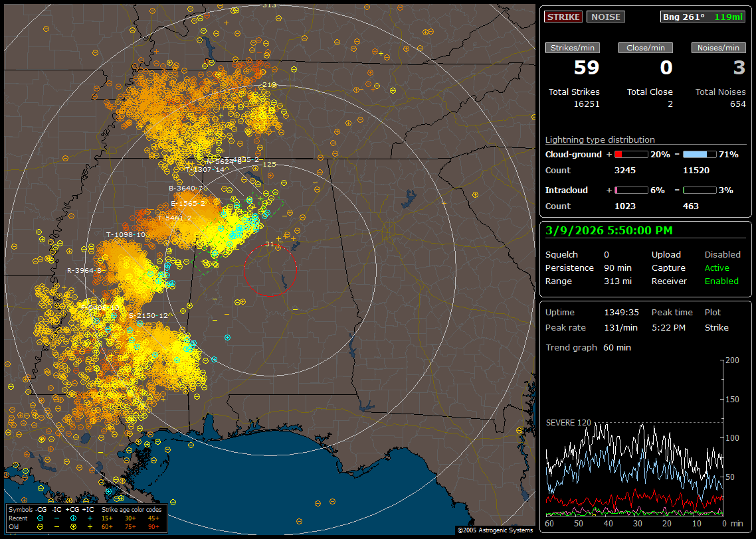Click the 15+ strike age color code
Viewport: 756px width, 539px height.
click(x=107, y=518)
